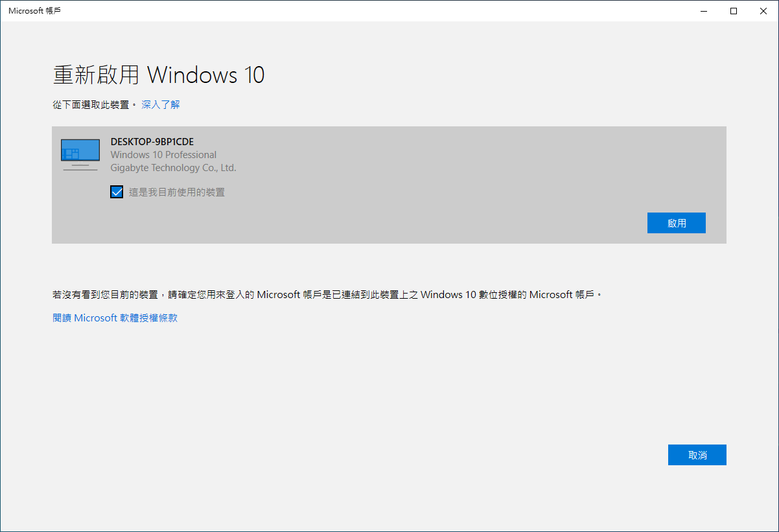Open 閱讀 Microsoft 軟體授權條款 link
This screenshot has height=532, width=779.
click(x=115, y=318)
